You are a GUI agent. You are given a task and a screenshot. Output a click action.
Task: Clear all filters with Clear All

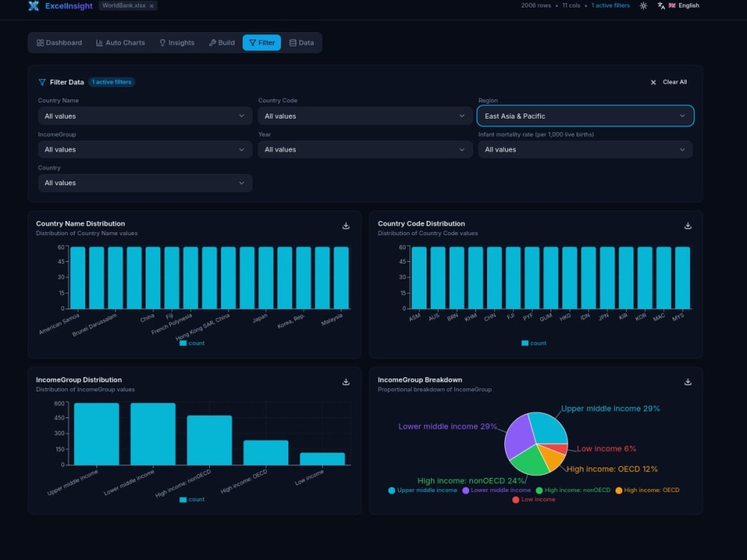[669, 82]
